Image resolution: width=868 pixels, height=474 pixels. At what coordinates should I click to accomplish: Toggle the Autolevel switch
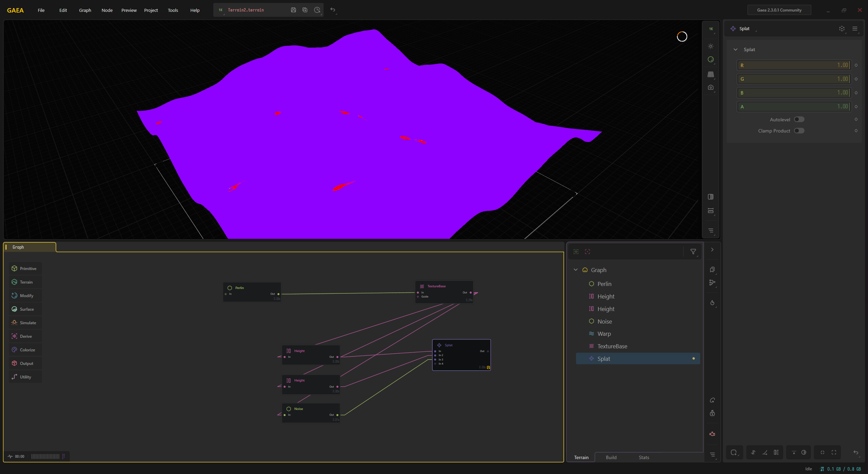pyautogui.click(x=799, y=120)
